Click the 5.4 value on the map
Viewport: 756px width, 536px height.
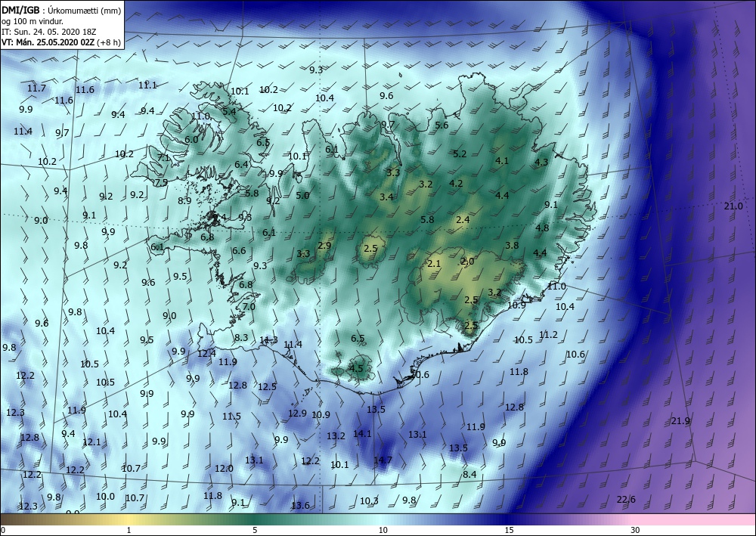coord(229,111)
